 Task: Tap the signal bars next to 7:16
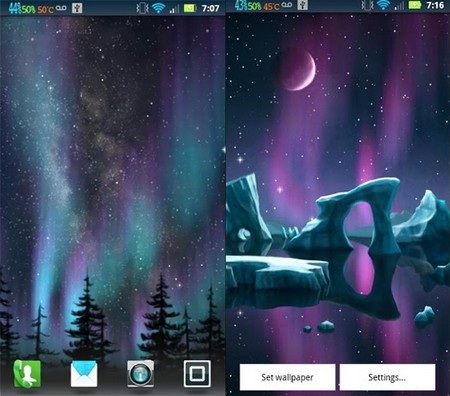pos(399,6)
